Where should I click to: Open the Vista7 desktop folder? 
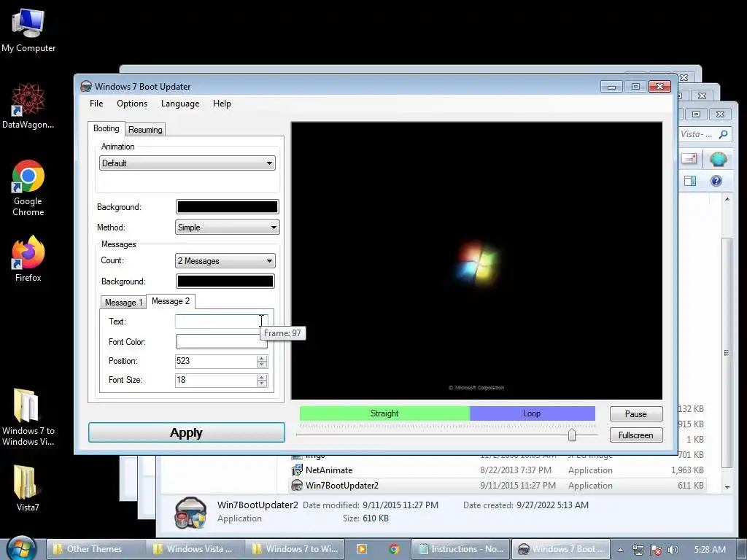(27, 488)
